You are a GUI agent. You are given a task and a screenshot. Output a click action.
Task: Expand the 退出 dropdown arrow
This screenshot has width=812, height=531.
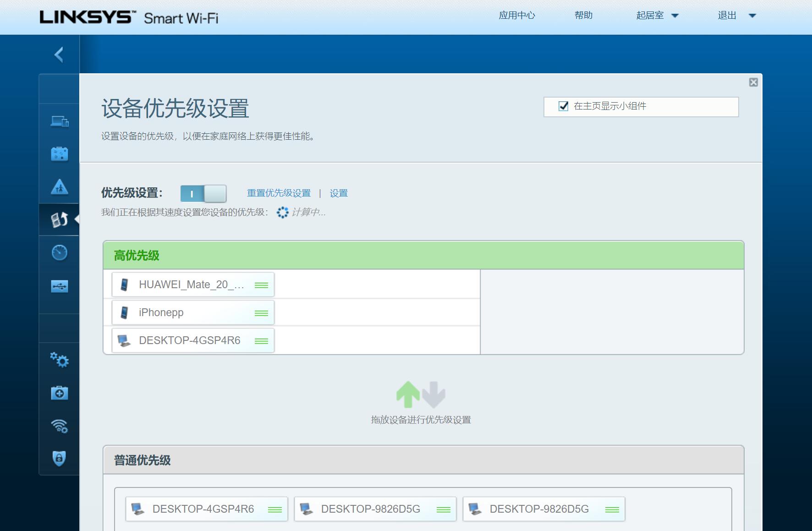click(752, 16)
